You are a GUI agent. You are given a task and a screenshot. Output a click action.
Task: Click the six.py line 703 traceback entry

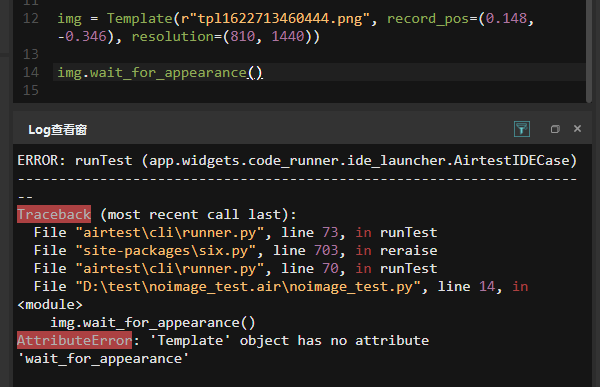coord(235,250)
